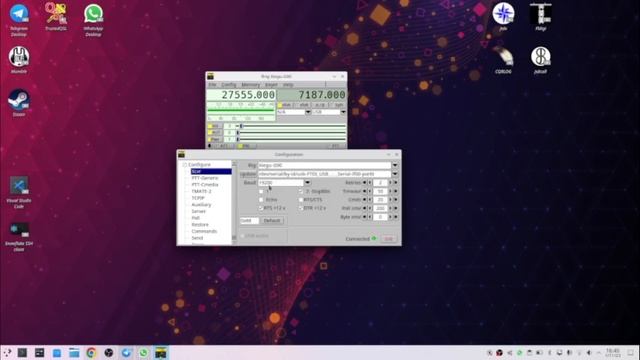Switch to WhatsApp in the taskbar
Screen dimensions: 640x360
143,353
